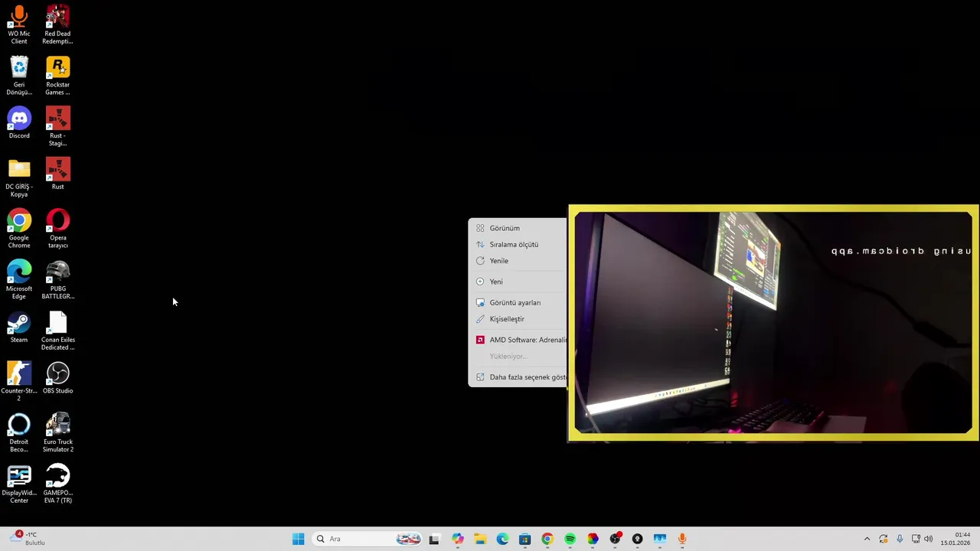The width and height of the screenshot is (980, 551).
Task: Select GAMEPOWER EVA 7 (TR) icon
Action: tap(57, 484)
